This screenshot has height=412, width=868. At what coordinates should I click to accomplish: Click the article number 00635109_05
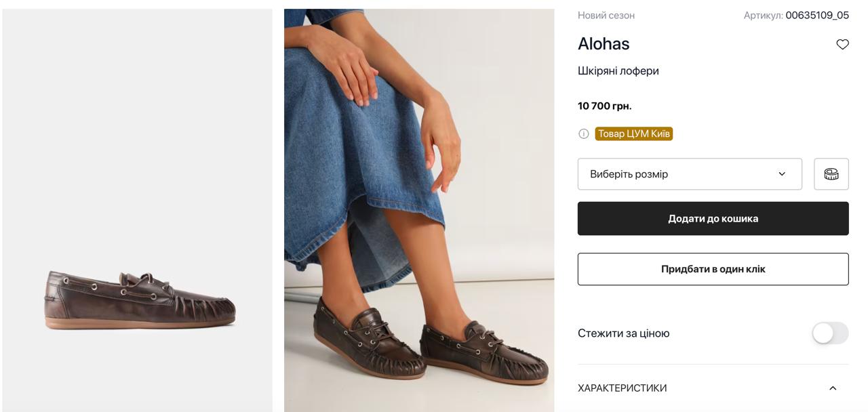tap(817, 16)
